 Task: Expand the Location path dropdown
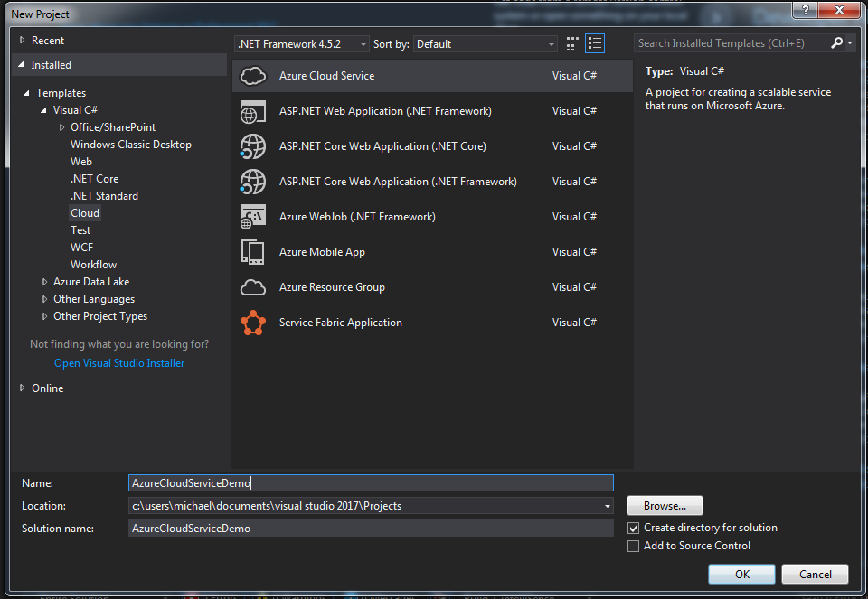pyautogui.click(x=608, y=506)
